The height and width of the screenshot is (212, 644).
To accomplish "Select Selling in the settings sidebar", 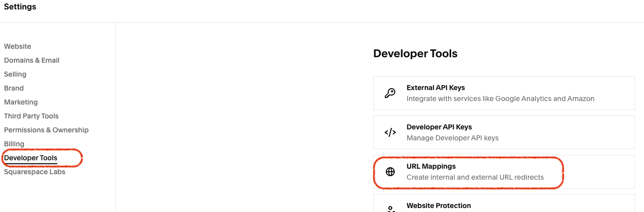I will click(15, 74).
